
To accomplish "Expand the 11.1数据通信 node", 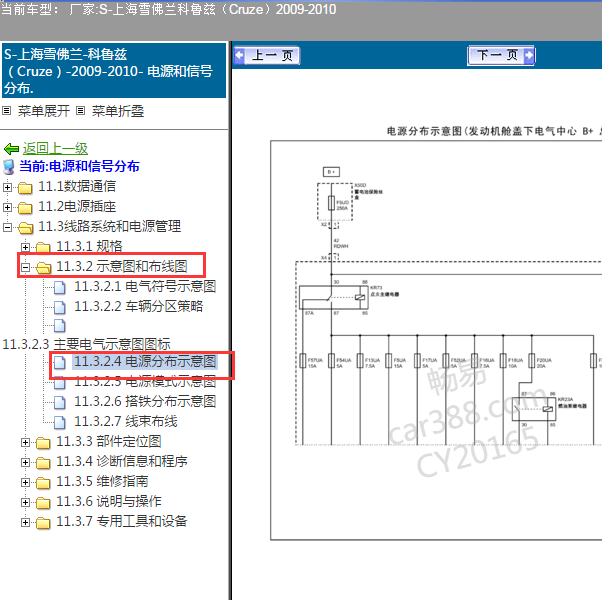I will pyautogui.click(x=7, y=187).
